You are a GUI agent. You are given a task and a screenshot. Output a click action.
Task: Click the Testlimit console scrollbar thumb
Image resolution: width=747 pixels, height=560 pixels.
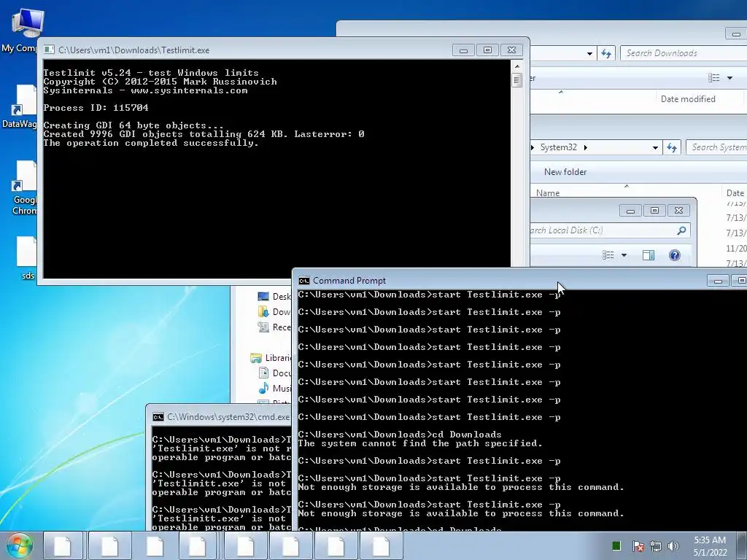[517, 80]
